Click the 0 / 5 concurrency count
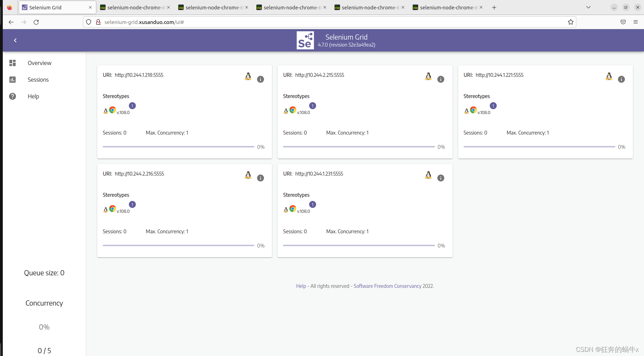This screenshot has width=644, height=356. [44, 351]
